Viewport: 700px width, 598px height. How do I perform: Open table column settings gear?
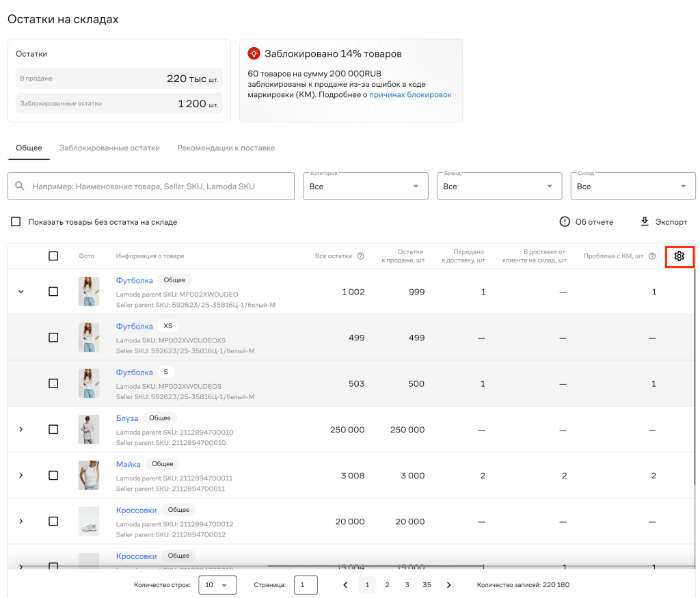[679, 256]
